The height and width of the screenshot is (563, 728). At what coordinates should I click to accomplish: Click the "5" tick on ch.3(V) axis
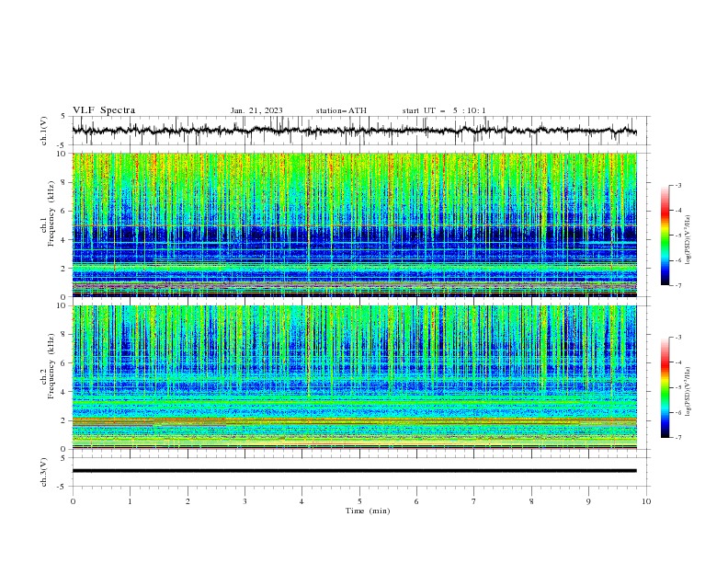[x=63, y=457]
